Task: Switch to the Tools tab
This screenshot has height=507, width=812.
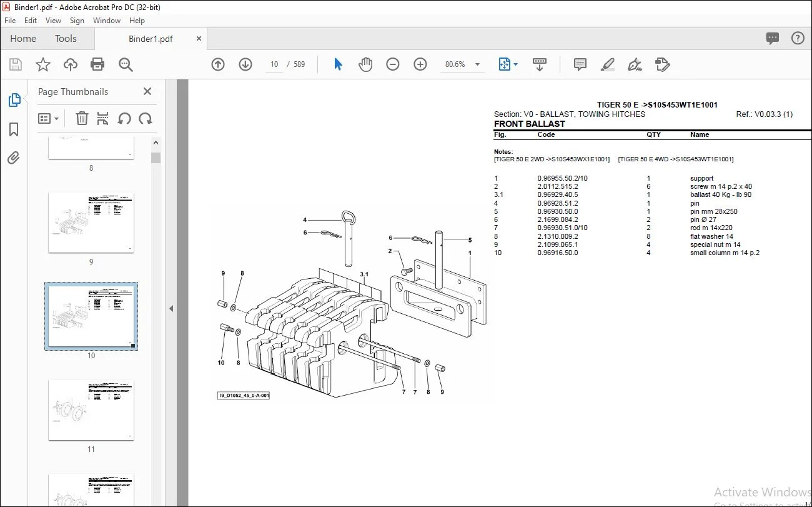Action: pyautogui.click(x=66, y=39)
